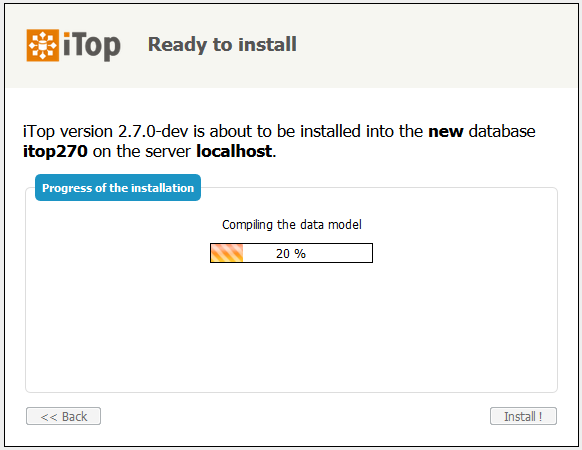Image resolution: width=582 pixels, height=450 pixels.
Task: Click the word install in the page title
Action: [x=267, y=45]
